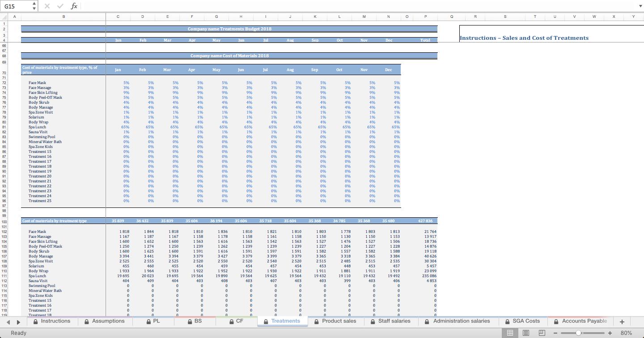Add a new sheet with plus button
The image size is (644, 338).
tap(622, 321)
